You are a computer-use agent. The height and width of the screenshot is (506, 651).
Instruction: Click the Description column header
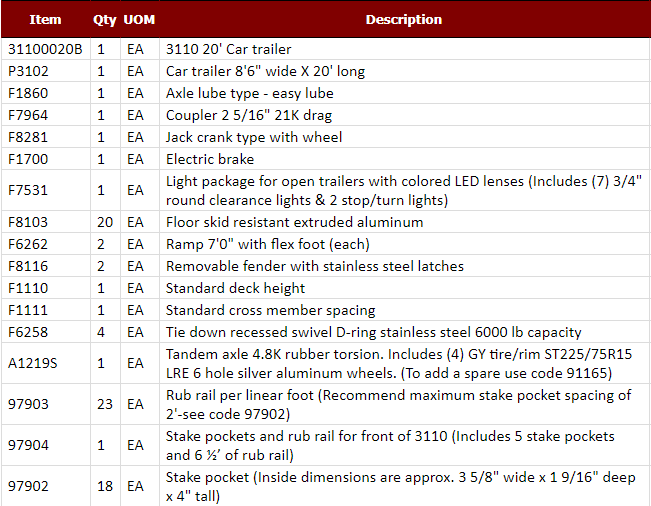[x=403, y=19]
